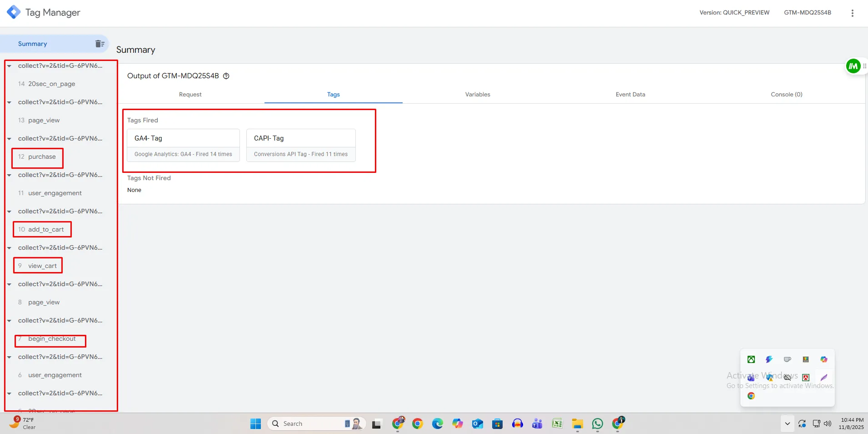The width and height of the screenshot is (868, 434).
Task: Open the Console (0) tab
Action: pos(786,95)
